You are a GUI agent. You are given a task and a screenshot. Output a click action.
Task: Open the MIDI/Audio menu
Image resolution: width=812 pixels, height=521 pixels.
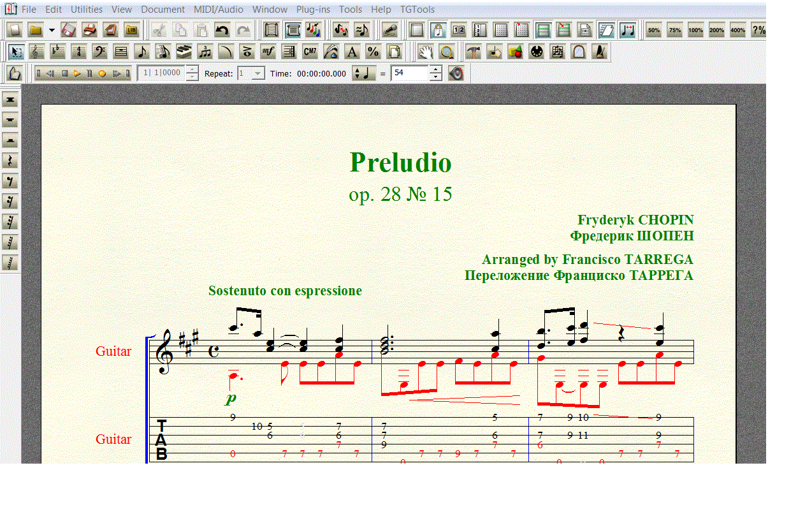click(x=219, y=10)
